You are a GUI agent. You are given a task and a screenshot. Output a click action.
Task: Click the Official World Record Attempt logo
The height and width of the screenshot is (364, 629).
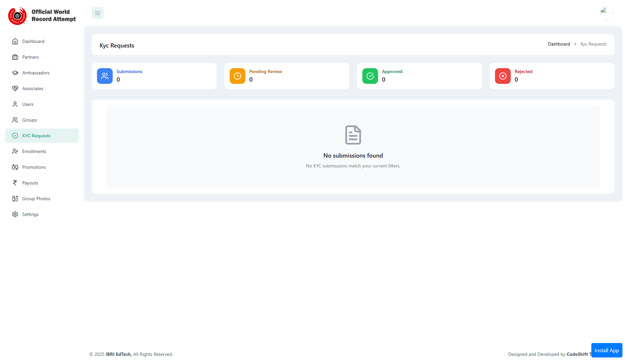click(x=42, y=16)
